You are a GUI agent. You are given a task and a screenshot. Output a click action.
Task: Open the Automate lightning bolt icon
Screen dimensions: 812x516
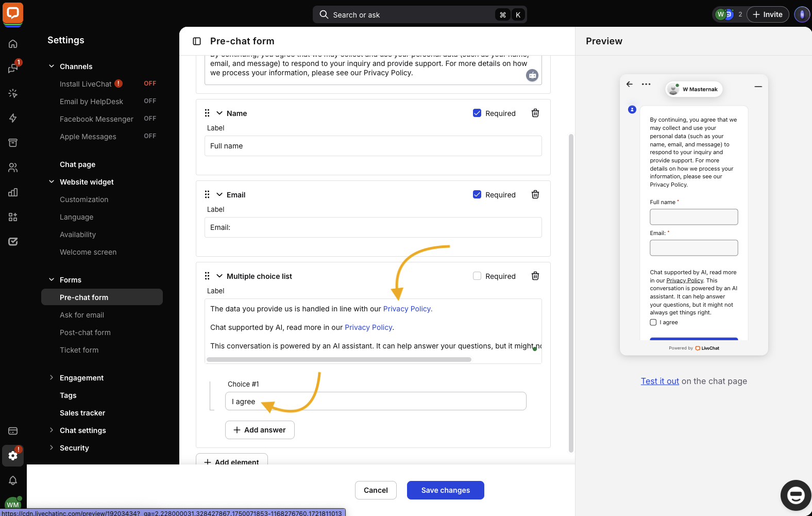[13, 118]
